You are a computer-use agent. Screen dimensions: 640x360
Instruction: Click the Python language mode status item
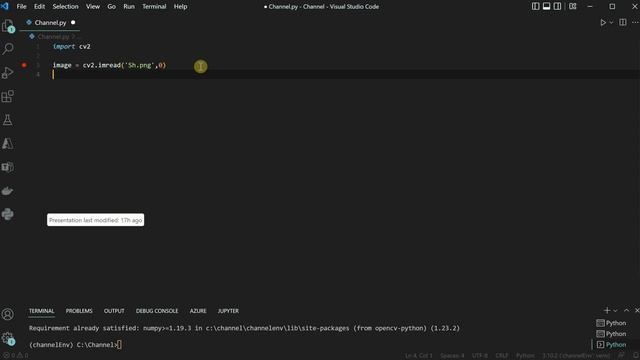[525, 356]
